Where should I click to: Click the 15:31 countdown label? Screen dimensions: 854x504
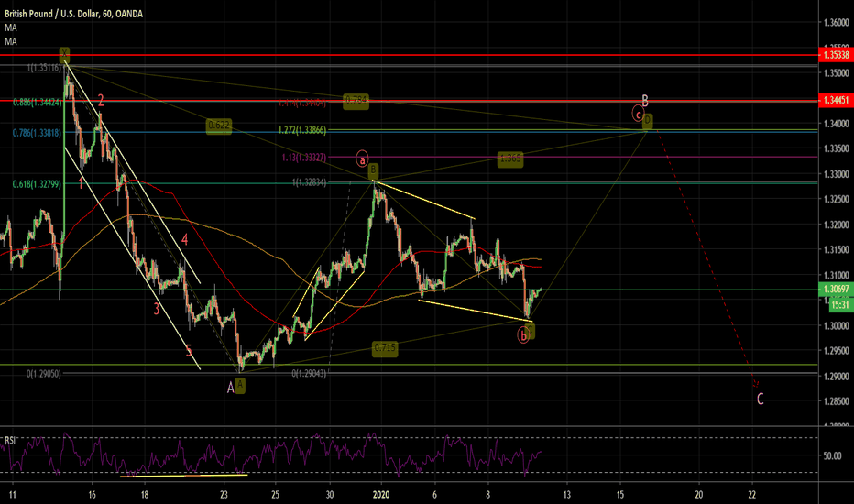point(840,304)
